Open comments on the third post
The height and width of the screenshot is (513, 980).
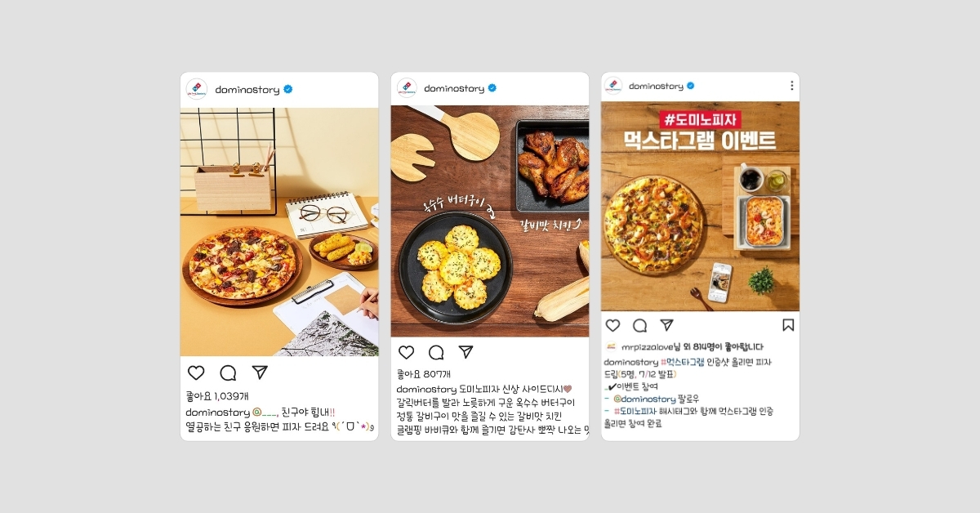coord(639,325)
